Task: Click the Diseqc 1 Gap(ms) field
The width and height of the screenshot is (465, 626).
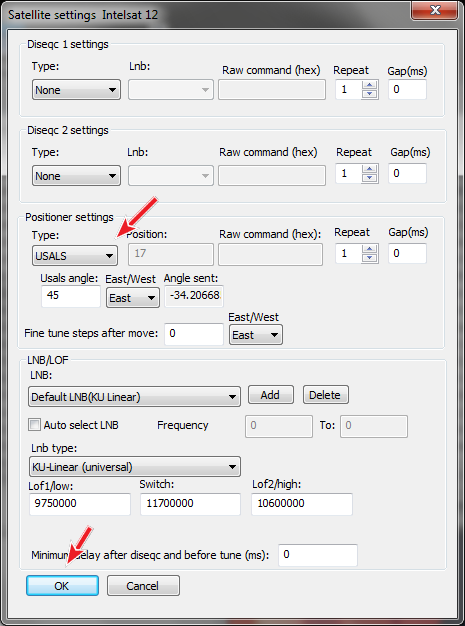Action: (408, 89)
